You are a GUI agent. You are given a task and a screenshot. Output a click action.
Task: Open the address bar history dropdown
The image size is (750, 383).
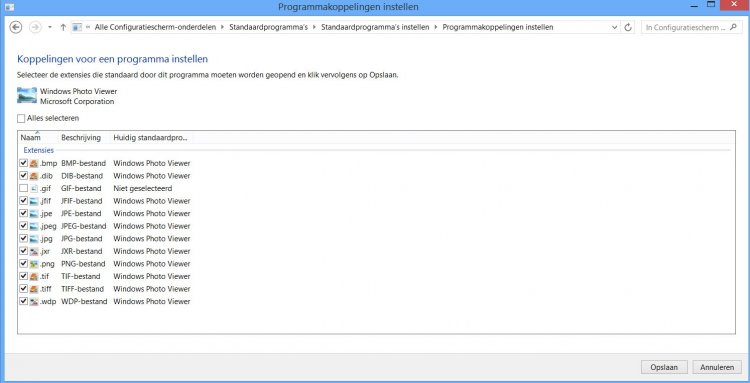615,27
